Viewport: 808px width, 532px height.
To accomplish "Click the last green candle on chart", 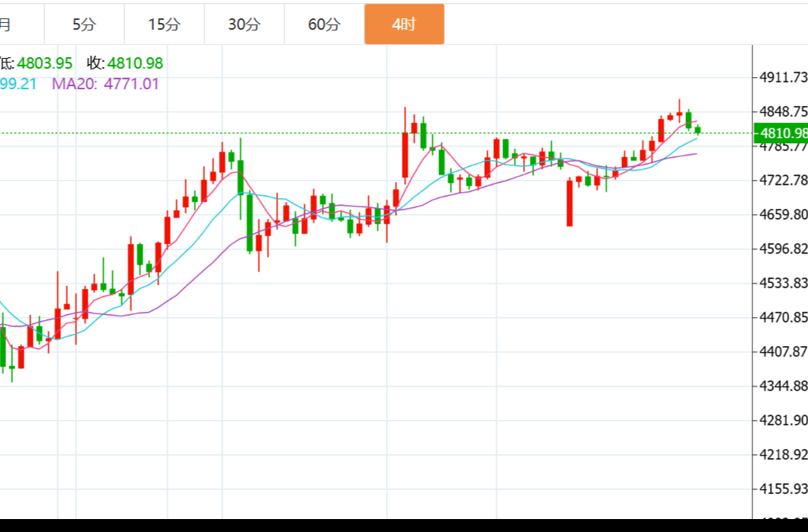I will 697,130.
